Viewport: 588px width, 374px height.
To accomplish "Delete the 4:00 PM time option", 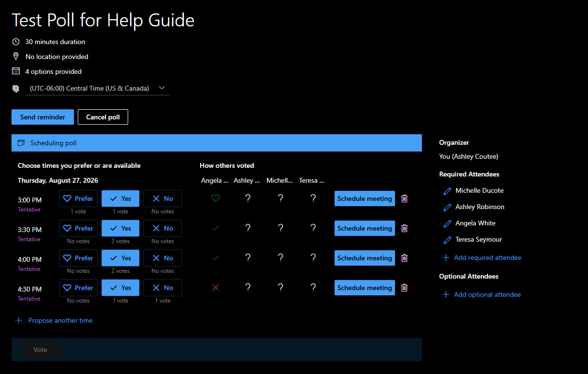I will tap(404, 258).
